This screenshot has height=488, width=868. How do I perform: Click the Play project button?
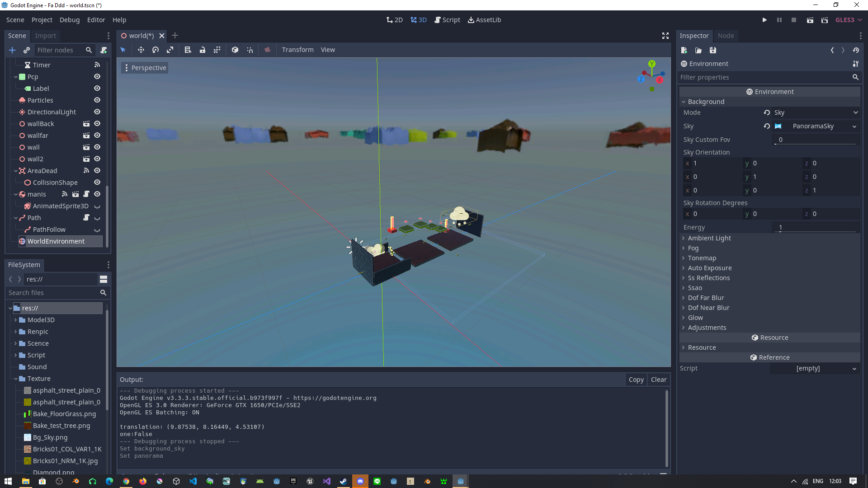[x=764, y=20]
